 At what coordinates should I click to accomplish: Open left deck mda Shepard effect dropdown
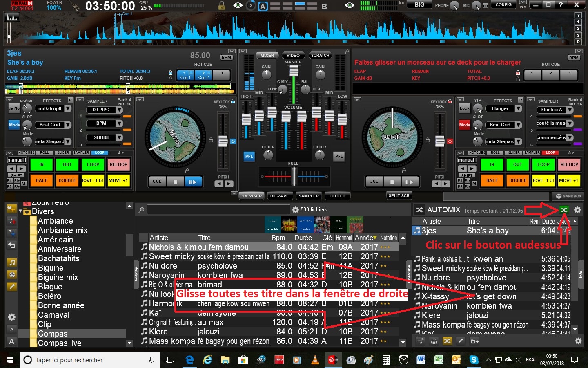tap(68, 141)
